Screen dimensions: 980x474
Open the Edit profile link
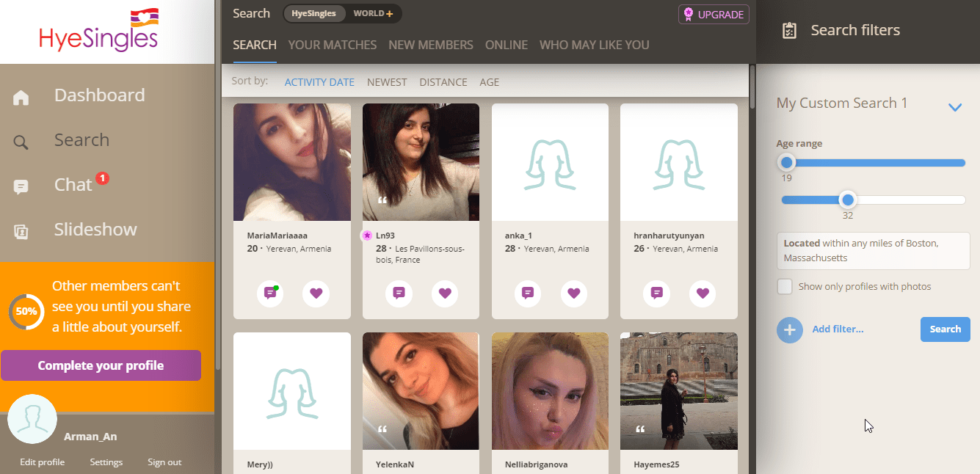(x=43, y=462)
